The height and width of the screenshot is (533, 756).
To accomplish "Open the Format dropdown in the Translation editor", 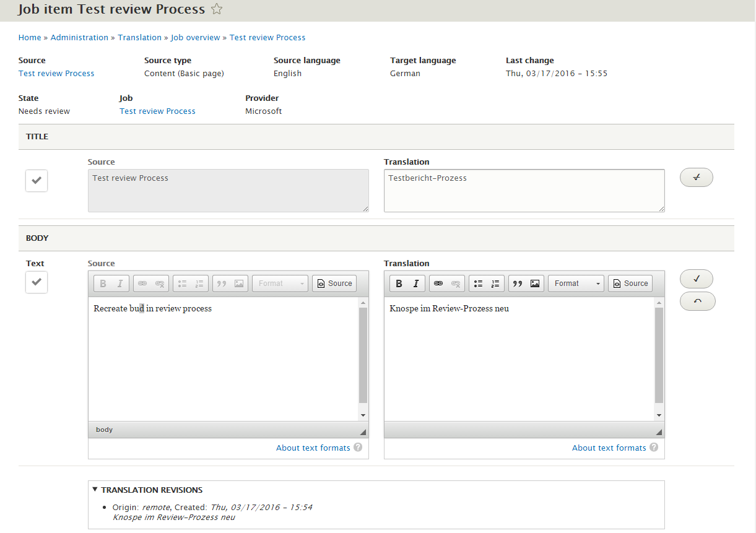I will 575,283.
